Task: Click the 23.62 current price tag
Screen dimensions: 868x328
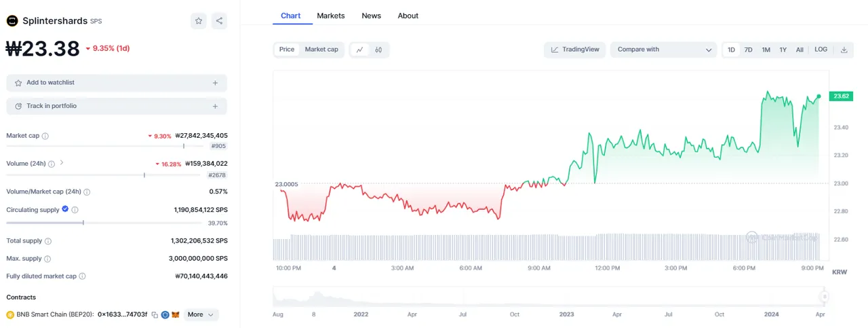Action: pyautogui.click(x=842, y=96)
